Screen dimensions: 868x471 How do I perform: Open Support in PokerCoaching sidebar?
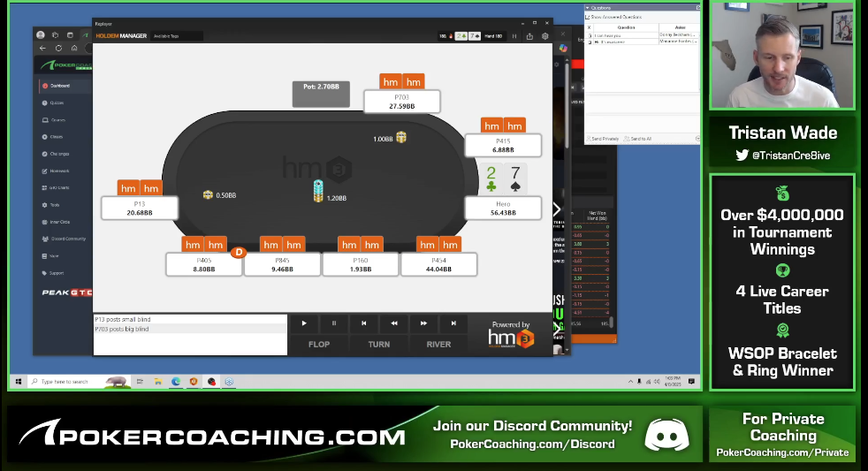click(57, 273)
